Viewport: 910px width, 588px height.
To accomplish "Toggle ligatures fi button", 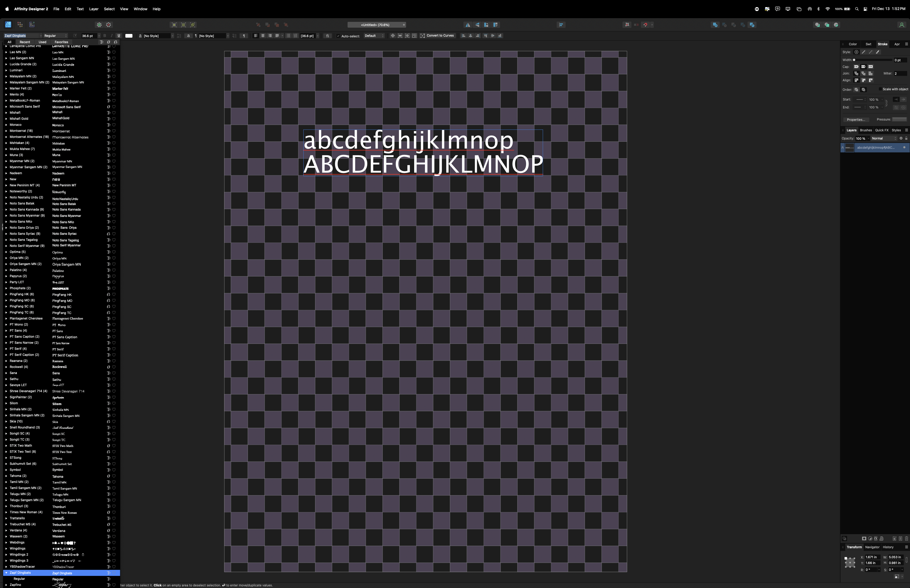I will (x=327, y=36).
